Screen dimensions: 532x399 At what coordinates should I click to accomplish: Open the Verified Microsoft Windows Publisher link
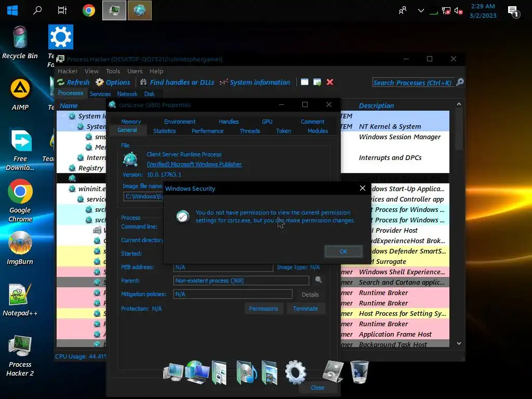(194, 164)
